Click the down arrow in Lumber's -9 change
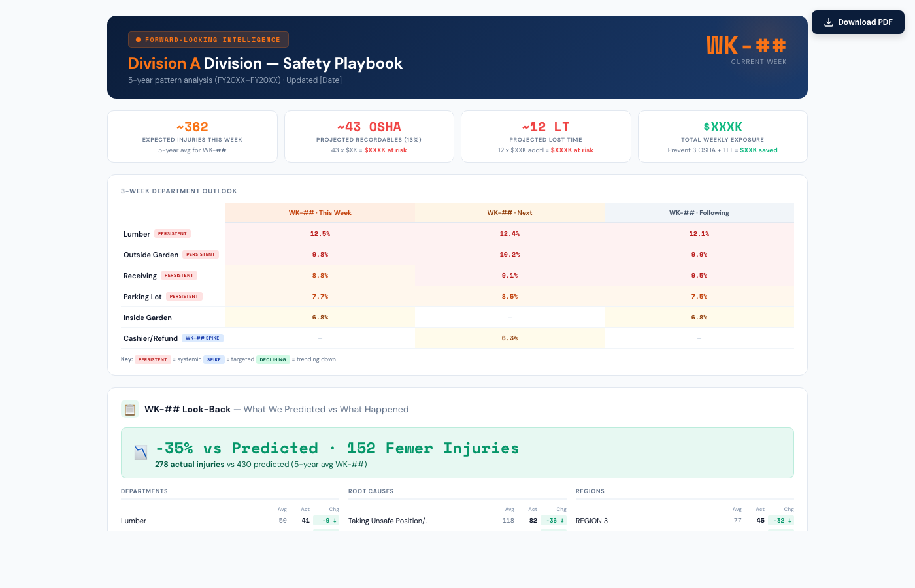The width and height of the screenshot is (915, 588). 335,521
